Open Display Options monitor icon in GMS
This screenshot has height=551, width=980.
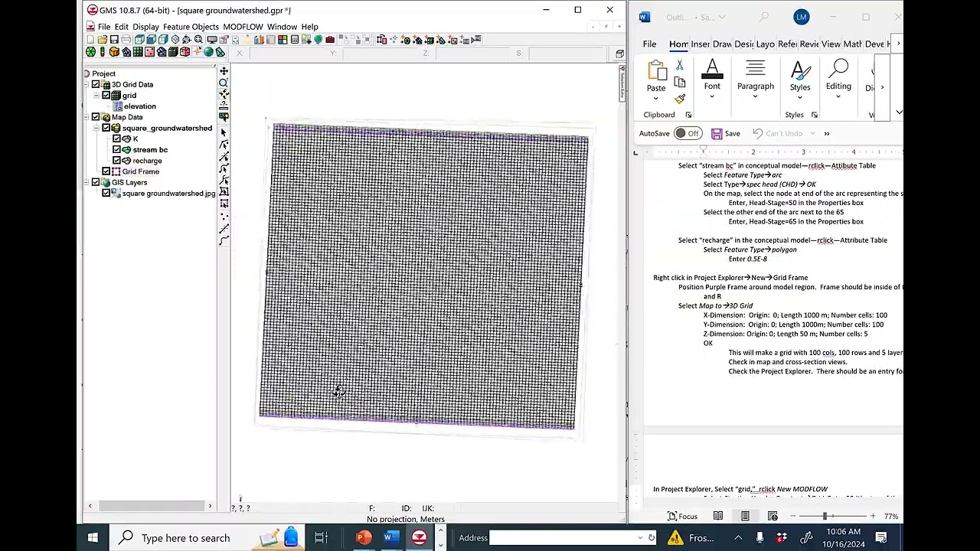(212, 40)
